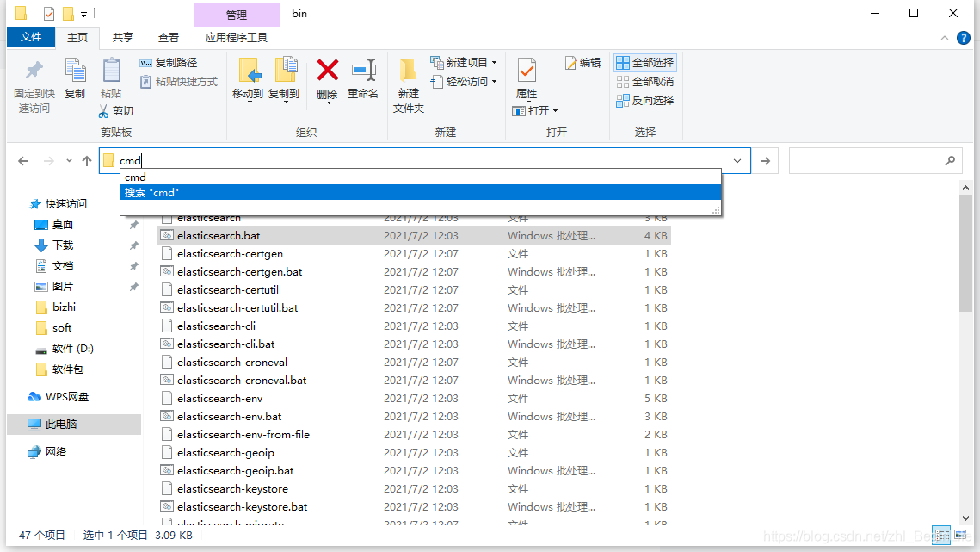
Task: Select the elasticsearch-keystore.bat file
Action: pos(414,507)
